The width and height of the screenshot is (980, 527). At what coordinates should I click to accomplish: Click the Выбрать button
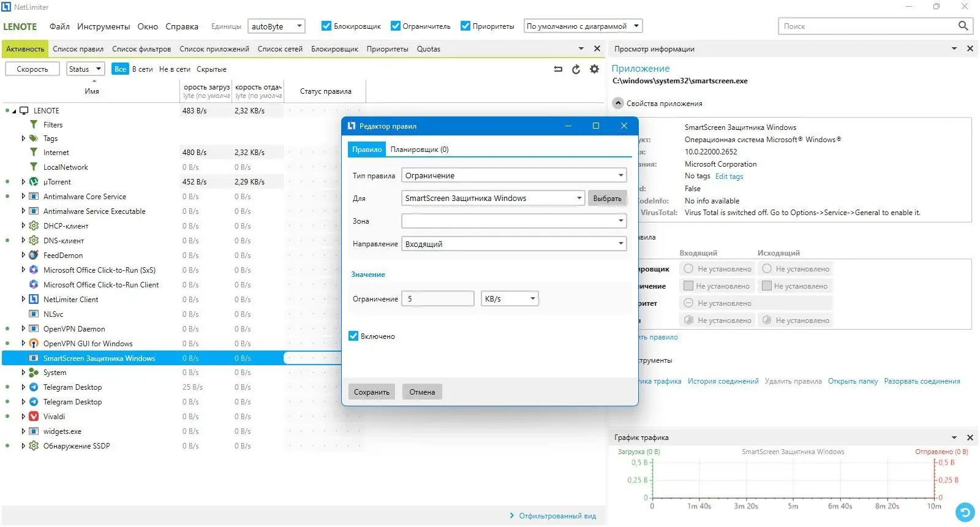click(x=607, y=199)
